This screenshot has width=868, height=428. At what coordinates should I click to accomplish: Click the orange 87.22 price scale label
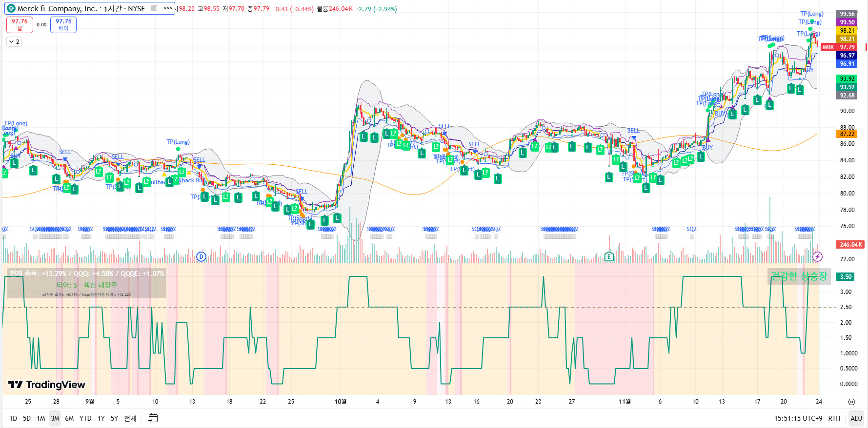[x=847, y=134]
